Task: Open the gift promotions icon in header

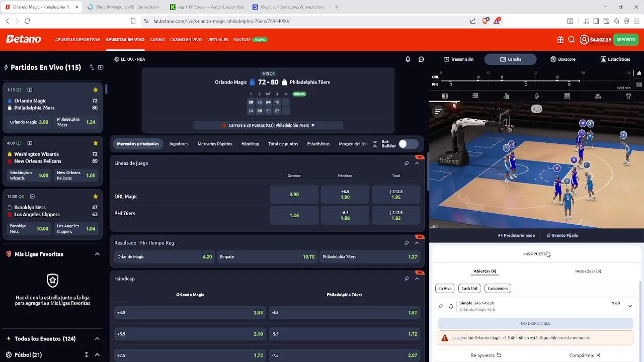Action: (560, 40)
